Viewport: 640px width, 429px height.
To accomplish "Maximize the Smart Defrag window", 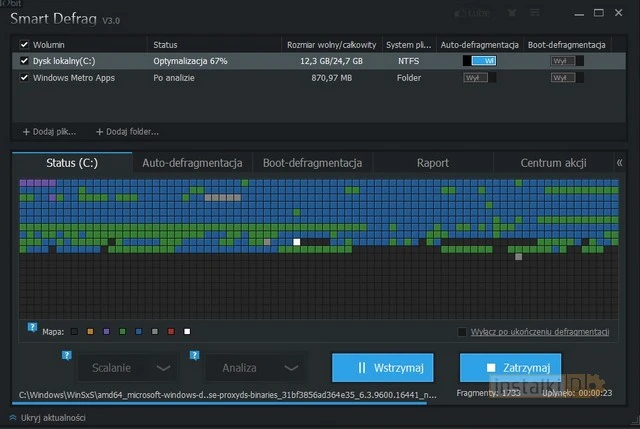I will (x=599, y=13).
